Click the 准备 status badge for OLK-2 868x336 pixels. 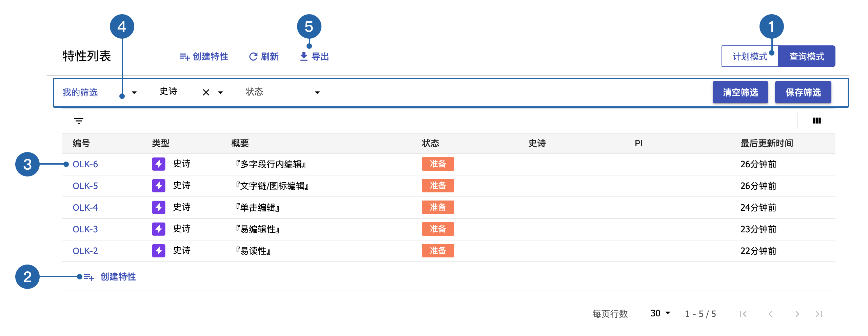[438, 251]
